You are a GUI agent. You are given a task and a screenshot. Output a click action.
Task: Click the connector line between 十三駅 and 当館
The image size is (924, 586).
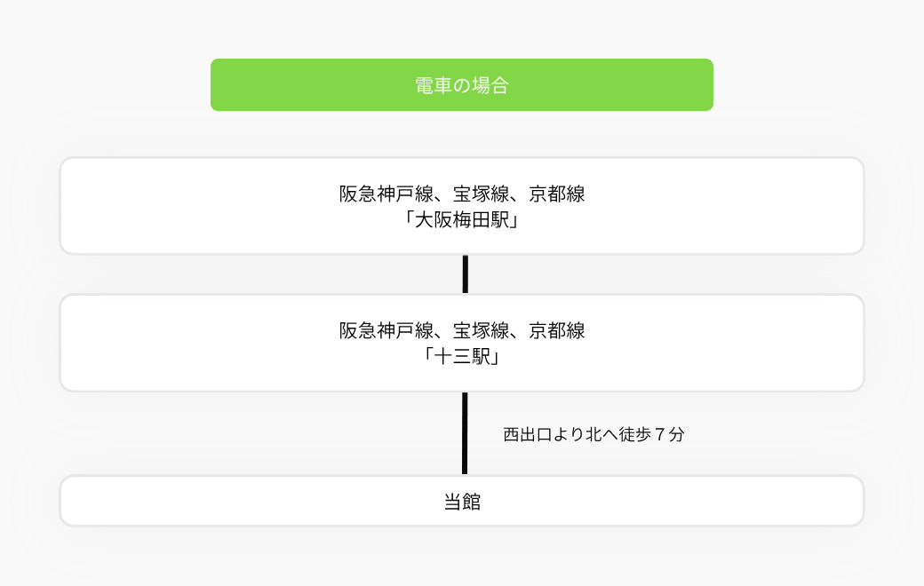pos(465,433)
